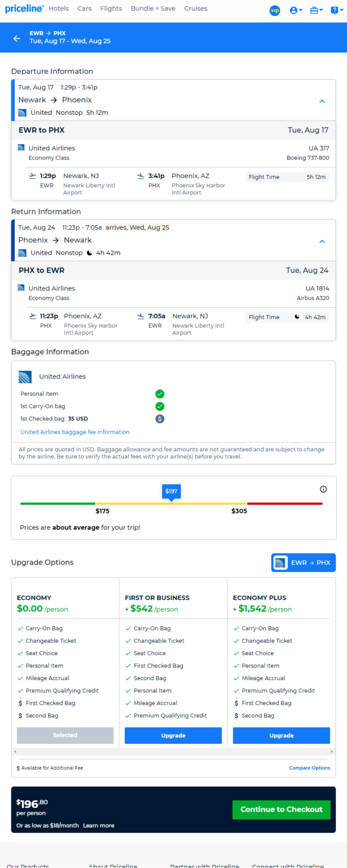Click the United logo in departure summary

pos(22,113)
